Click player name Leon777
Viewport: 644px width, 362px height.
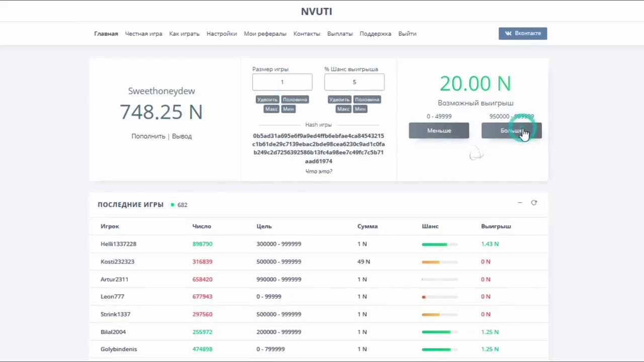point(112,297)
